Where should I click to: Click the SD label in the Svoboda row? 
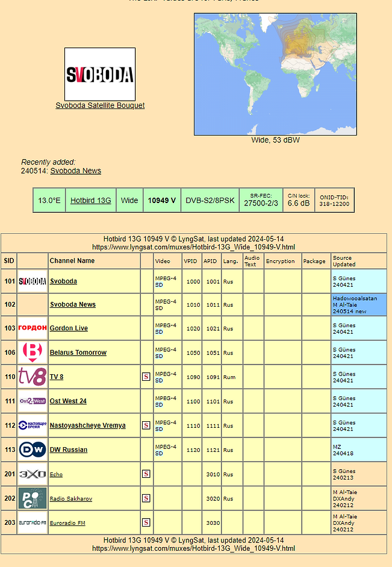[x=159, y=285]
